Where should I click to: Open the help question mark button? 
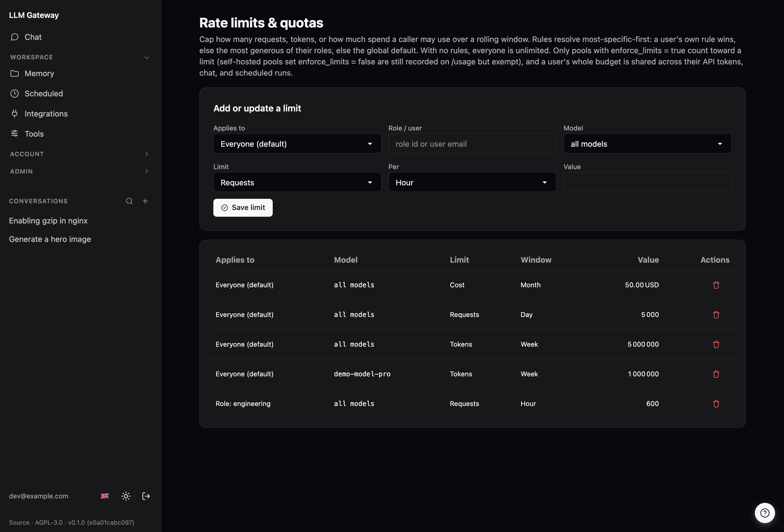[x=765, y=513]
